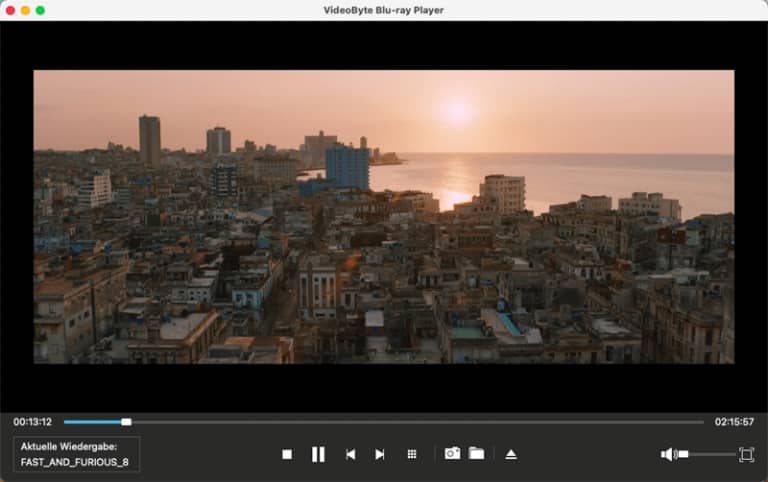Click the VideoByte Blu-ray Player title bar

[384, 10]
